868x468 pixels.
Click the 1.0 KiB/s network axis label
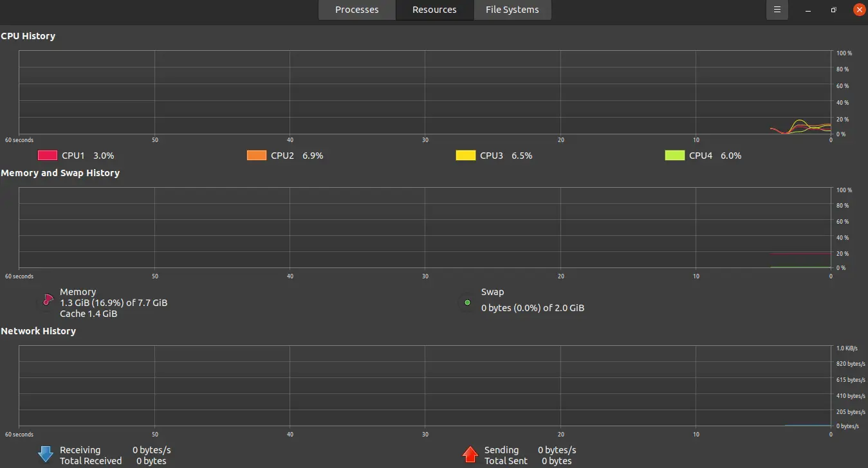coord(847,348)
